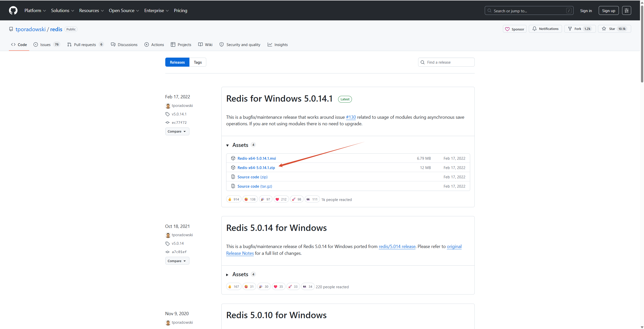Open the appearance settings icon button
644x329 pixels.
[626, 11]
